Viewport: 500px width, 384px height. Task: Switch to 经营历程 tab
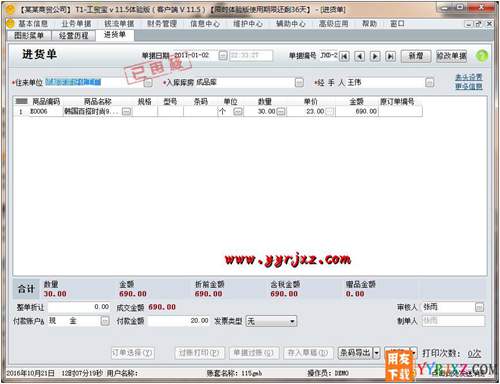(74, 36)
